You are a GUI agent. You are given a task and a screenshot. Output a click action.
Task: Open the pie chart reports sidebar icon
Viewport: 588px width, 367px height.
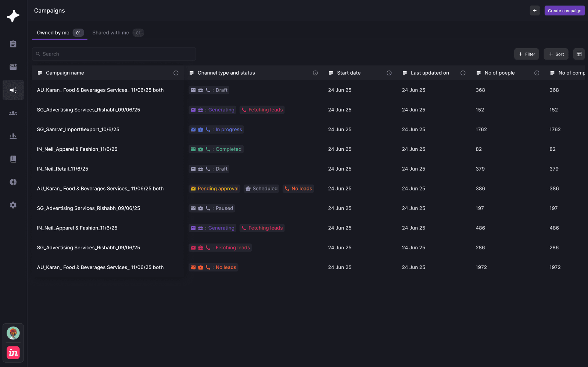click(x=13, y=182)
